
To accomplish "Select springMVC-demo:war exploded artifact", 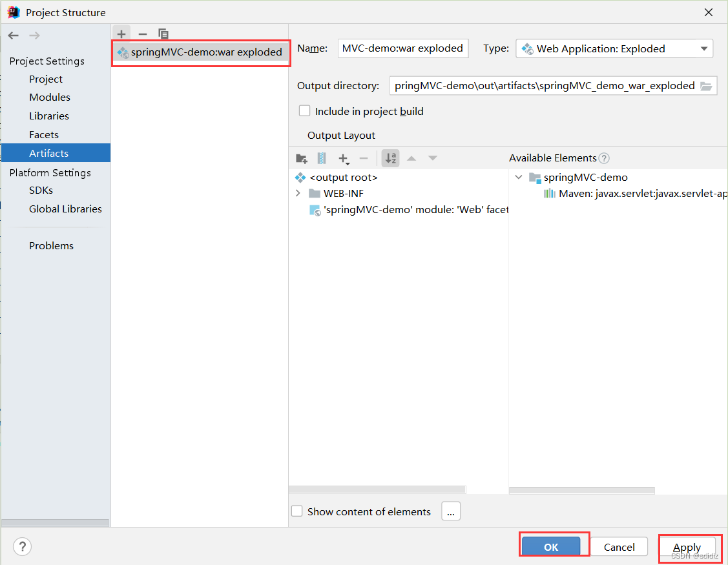I will tap(200, 52).
